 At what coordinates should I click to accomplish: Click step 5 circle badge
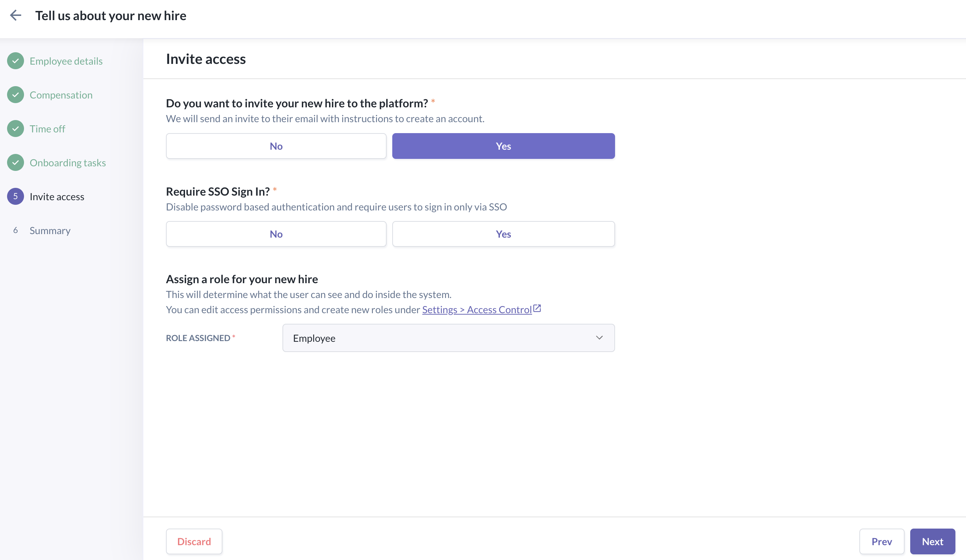[15, 196]
